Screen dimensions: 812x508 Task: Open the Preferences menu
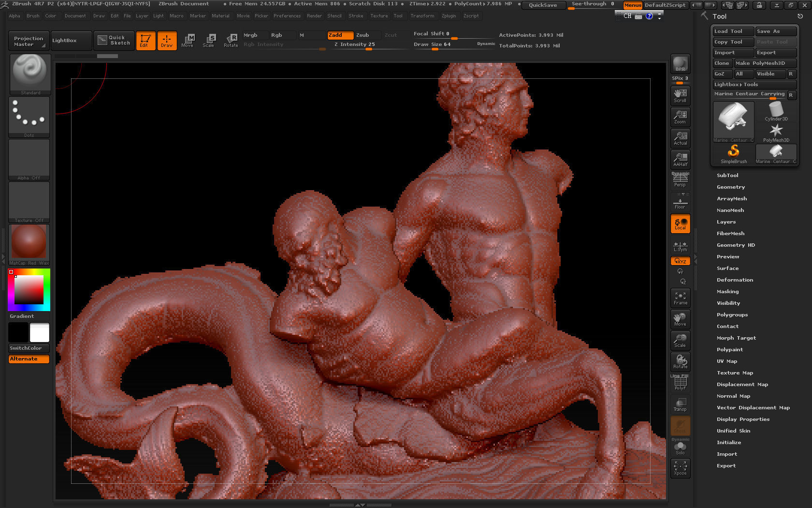[287, 16]
